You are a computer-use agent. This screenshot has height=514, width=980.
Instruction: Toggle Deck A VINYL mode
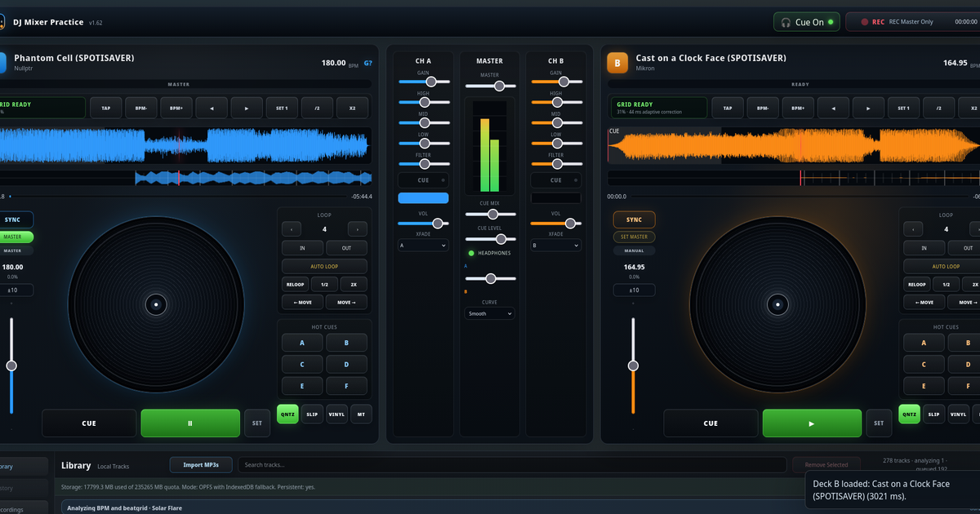click(x=336, y=414)
